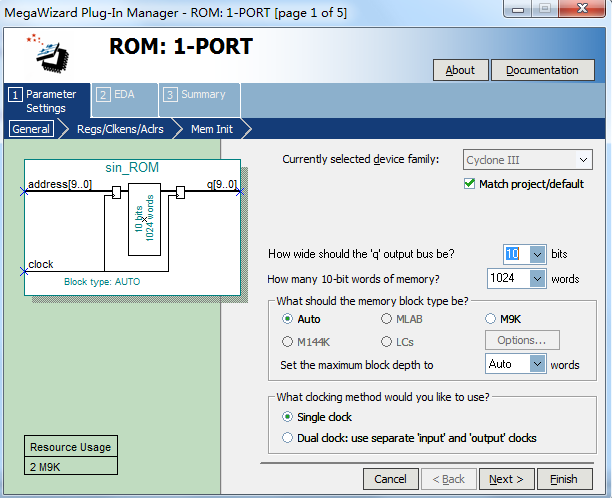Click the address[9..0] port label

click(60, 184)
